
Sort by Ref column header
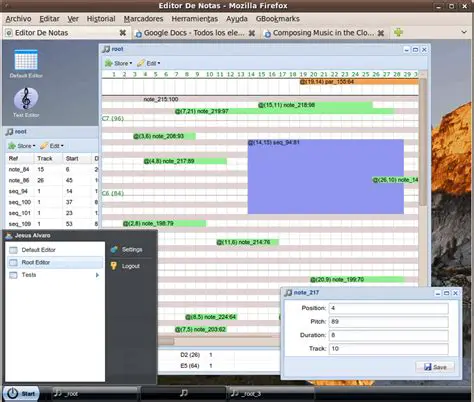20,158
